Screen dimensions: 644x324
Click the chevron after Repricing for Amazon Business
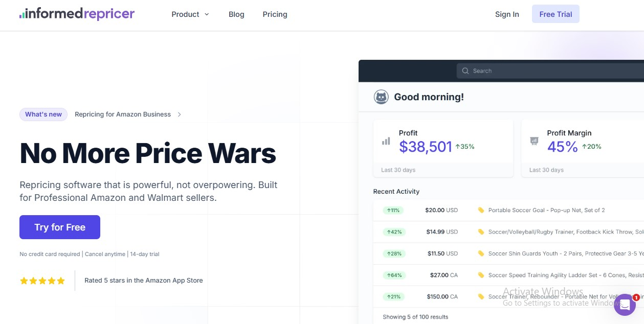[180, 114]
